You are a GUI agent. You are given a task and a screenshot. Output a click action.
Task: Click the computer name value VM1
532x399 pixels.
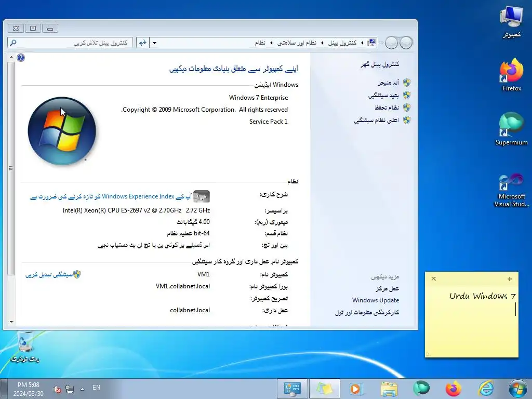pyautogui.click(x=203, y=274)
